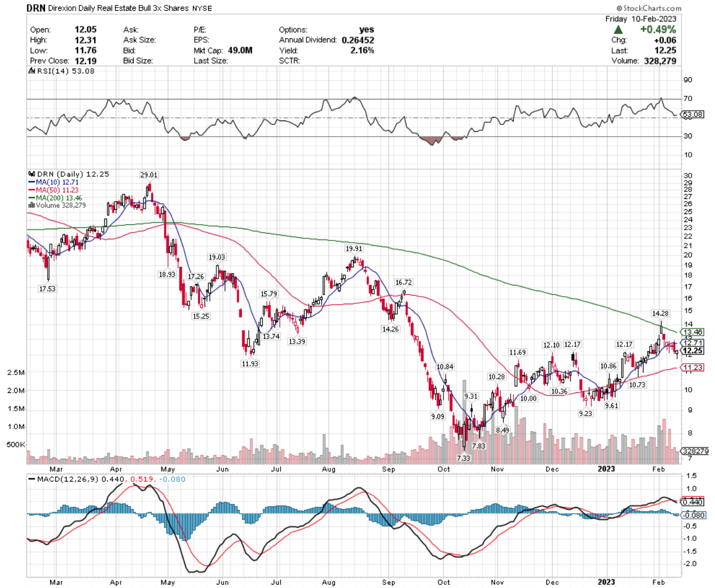715x588 pixels.
Task: Click the 11.69 November high annotation
Action: click(518, 352)
